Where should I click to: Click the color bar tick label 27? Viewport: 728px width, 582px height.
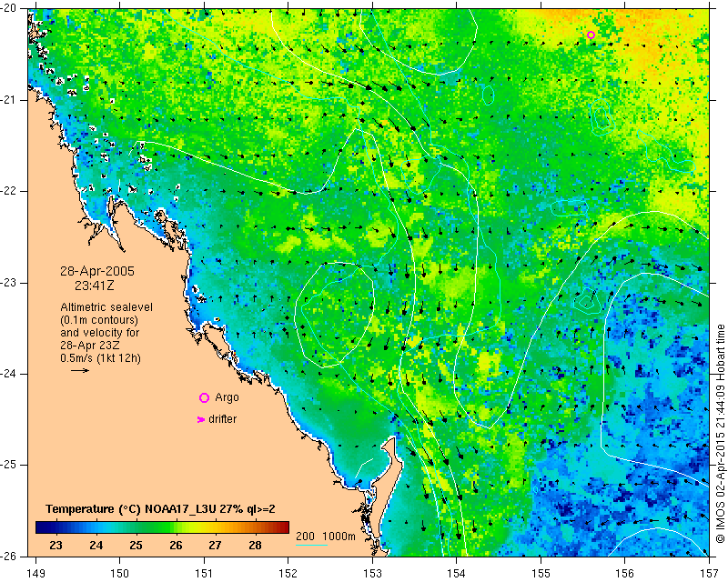215,546
